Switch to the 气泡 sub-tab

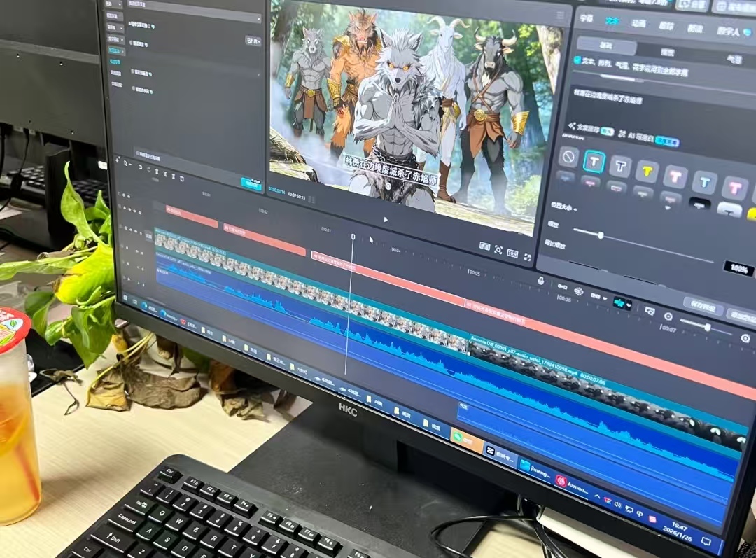pos(733,60)
